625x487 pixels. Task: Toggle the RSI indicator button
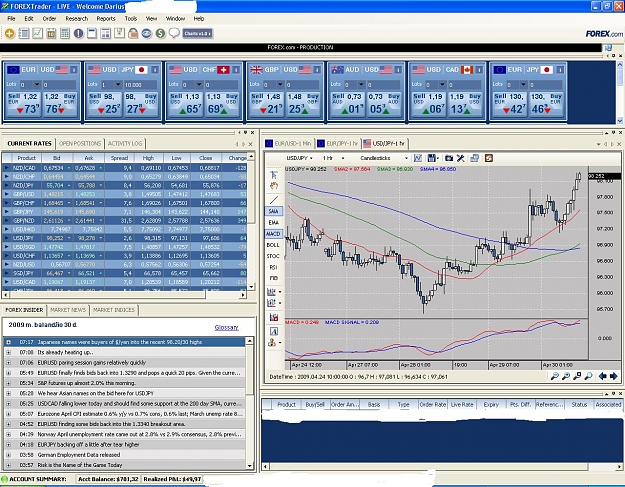pyautogui.click(x=273, y=267)
